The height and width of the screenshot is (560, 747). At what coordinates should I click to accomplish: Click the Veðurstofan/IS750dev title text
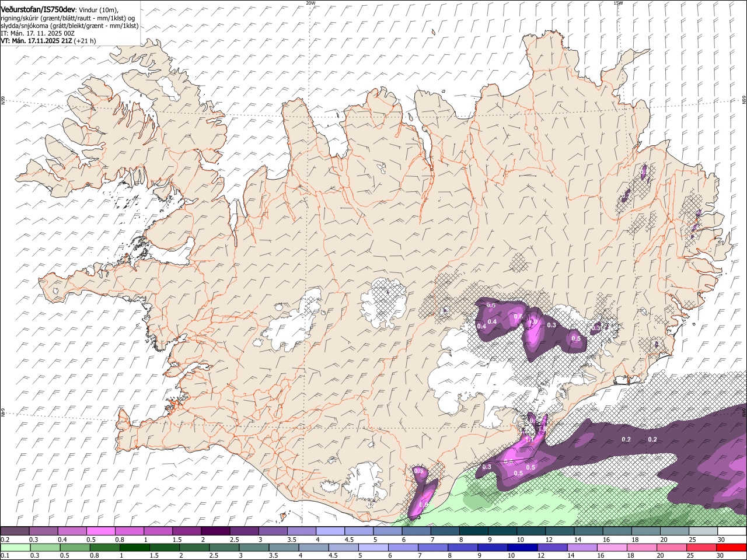point(38,9)
